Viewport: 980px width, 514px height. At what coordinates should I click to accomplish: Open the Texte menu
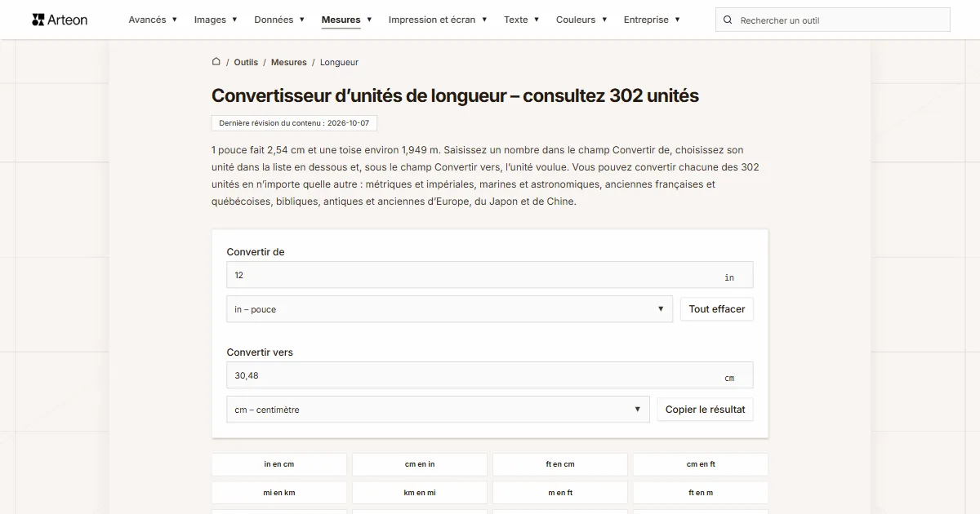(522, 20)
